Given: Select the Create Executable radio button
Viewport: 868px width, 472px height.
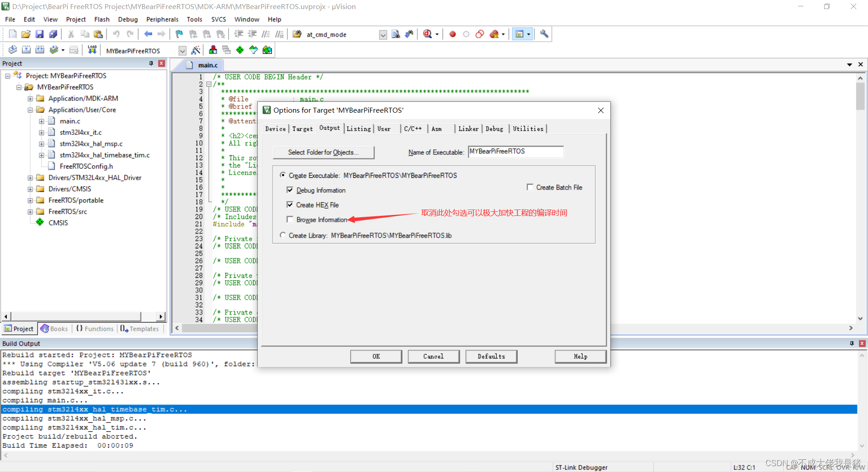Looking at the screenshot, I should (283, 175).
